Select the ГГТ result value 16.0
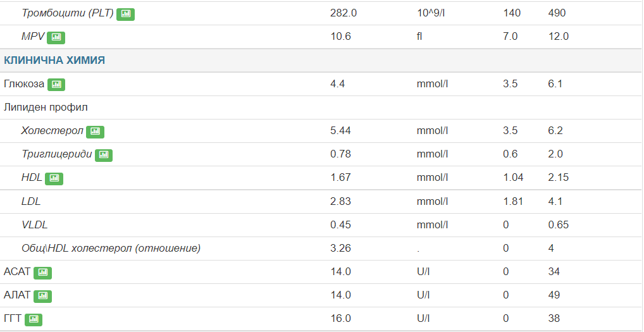644x332 pixels. pos(340,319)
